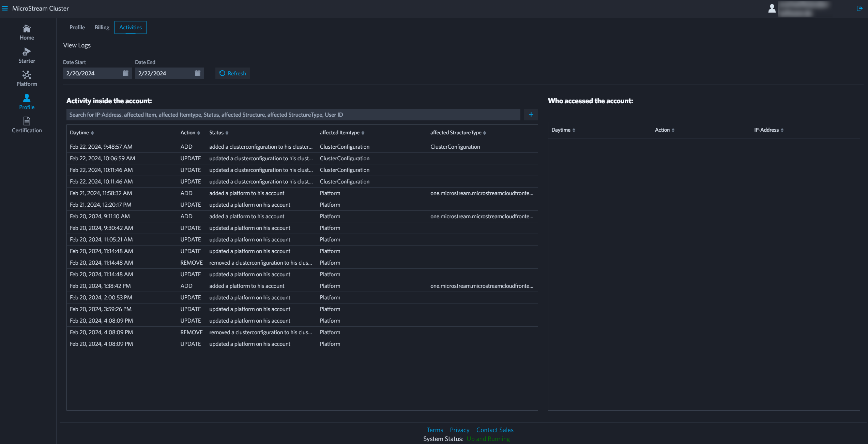Open the Privacy link
This screenshot has width=868, height=444.
click(x=459, y=430)
